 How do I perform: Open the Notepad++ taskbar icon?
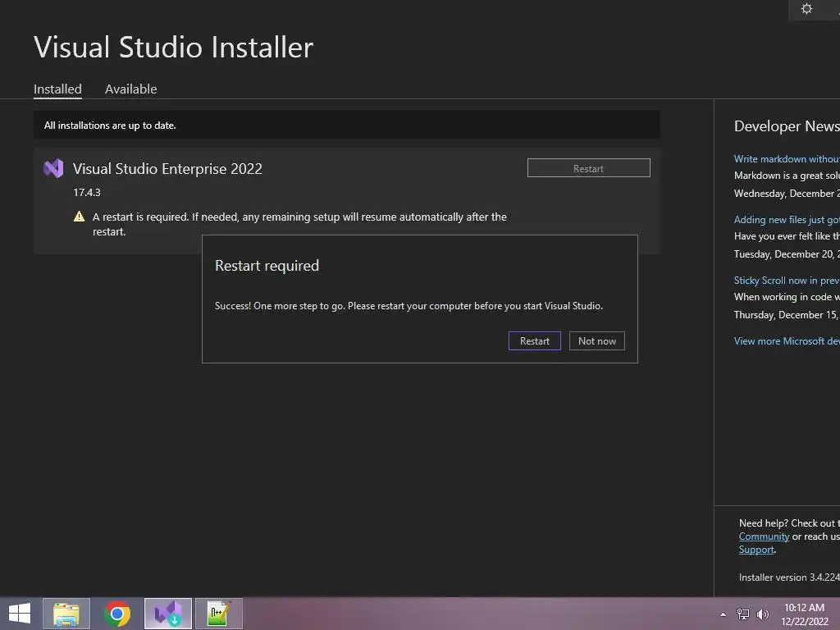pos(219,614)
